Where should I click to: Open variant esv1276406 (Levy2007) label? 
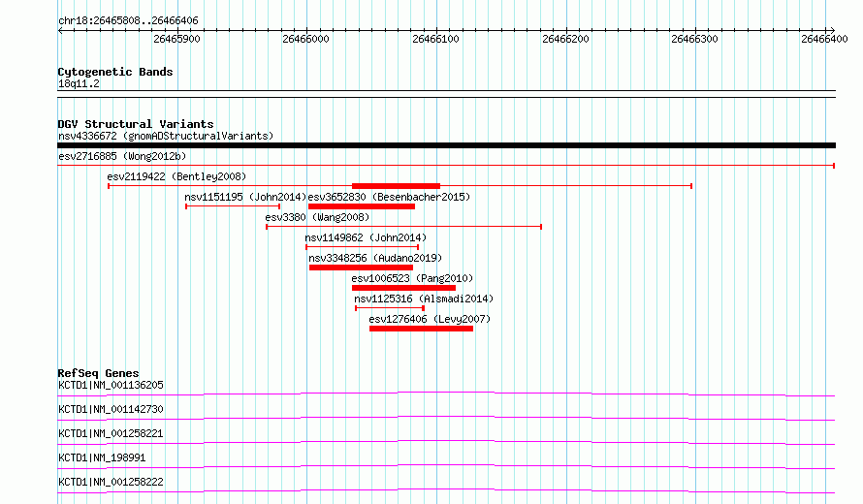[x=430, y=319]
